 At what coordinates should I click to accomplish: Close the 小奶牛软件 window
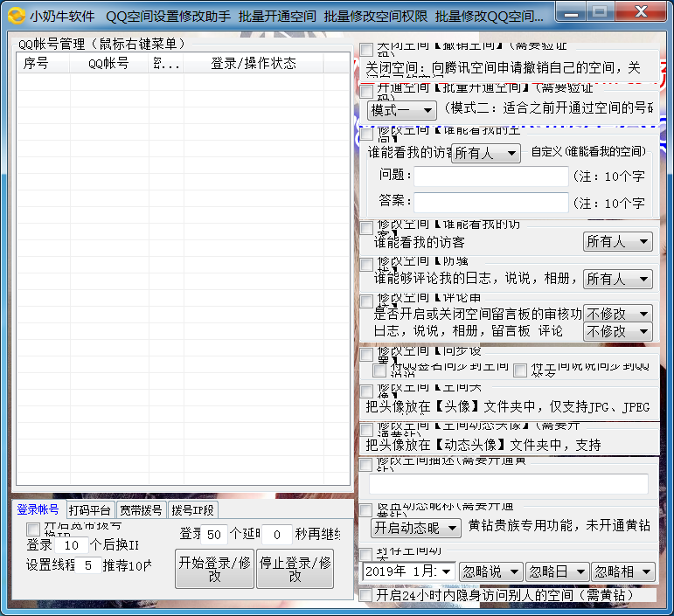641,11
